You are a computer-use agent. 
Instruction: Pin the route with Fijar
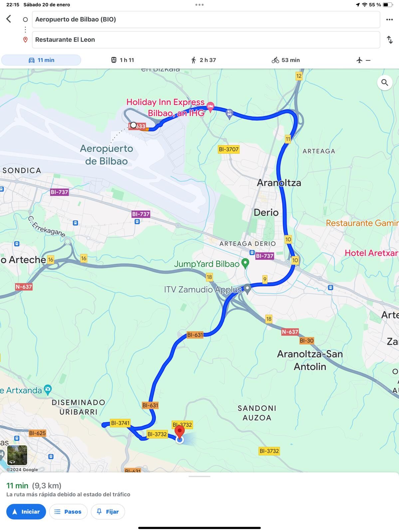[108, 512]
